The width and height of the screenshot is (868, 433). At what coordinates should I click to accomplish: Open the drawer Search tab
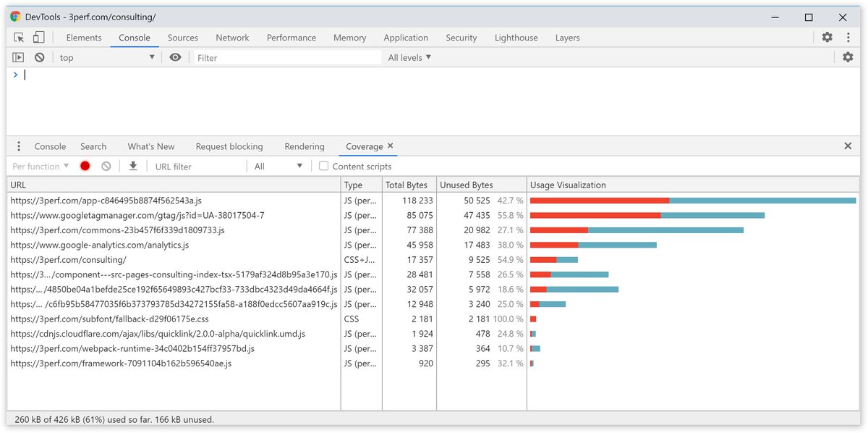pos(93,146)
